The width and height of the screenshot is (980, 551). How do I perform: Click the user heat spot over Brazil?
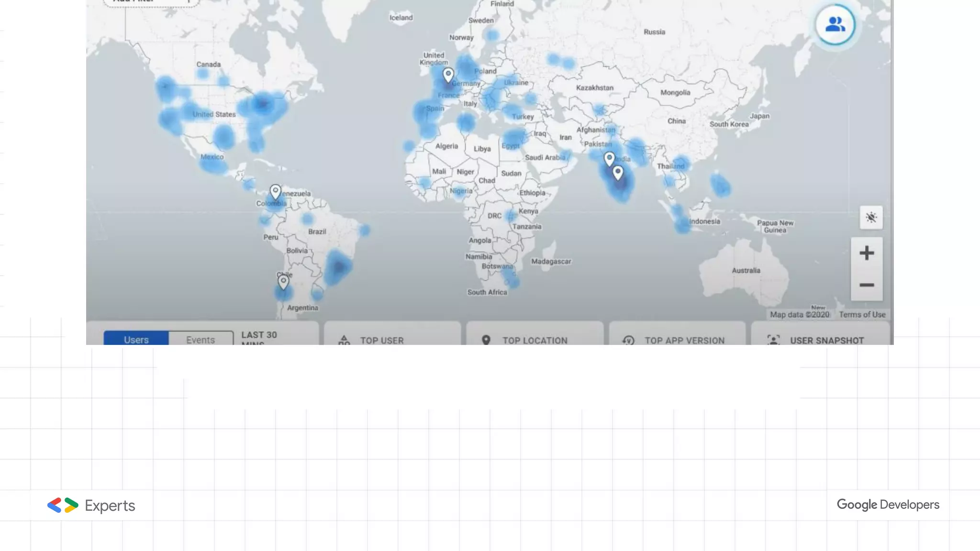pyautogui.click(x=339, y=267)
